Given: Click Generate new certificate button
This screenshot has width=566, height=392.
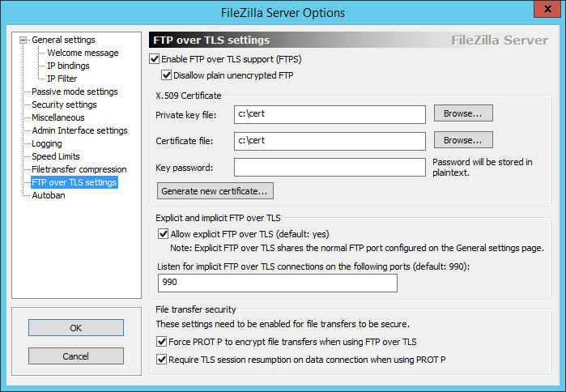Looking at the screenshot, I should point(215,192).
